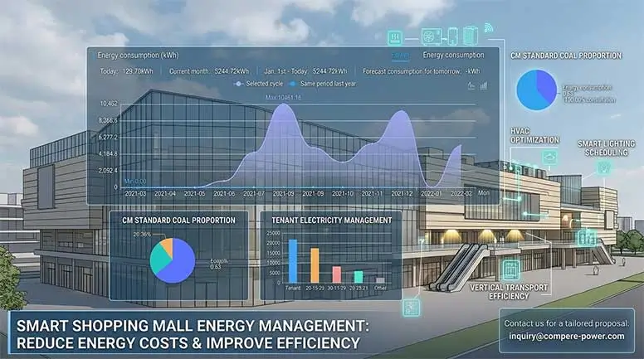Click the Current month: 5244.72kWh value

point(209,71)
